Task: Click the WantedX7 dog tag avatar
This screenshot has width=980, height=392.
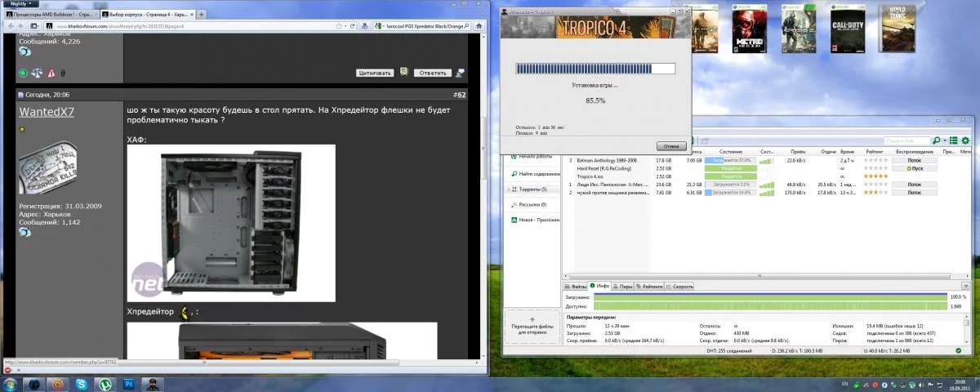Action: coord(48,168)
